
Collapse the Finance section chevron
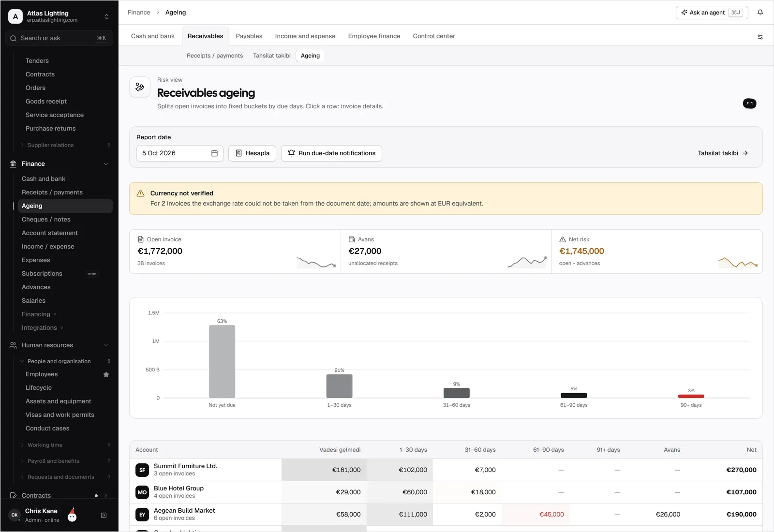coord(106,164)
